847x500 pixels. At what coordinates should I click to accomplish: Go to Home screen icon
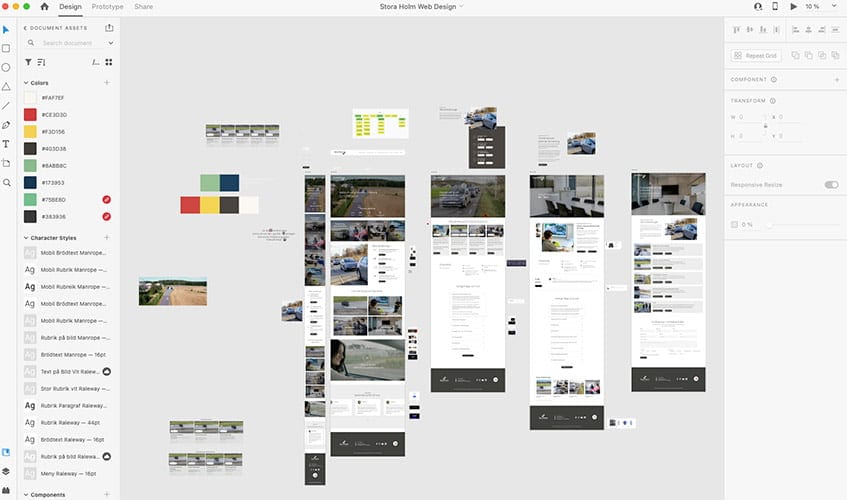point(45,6)
